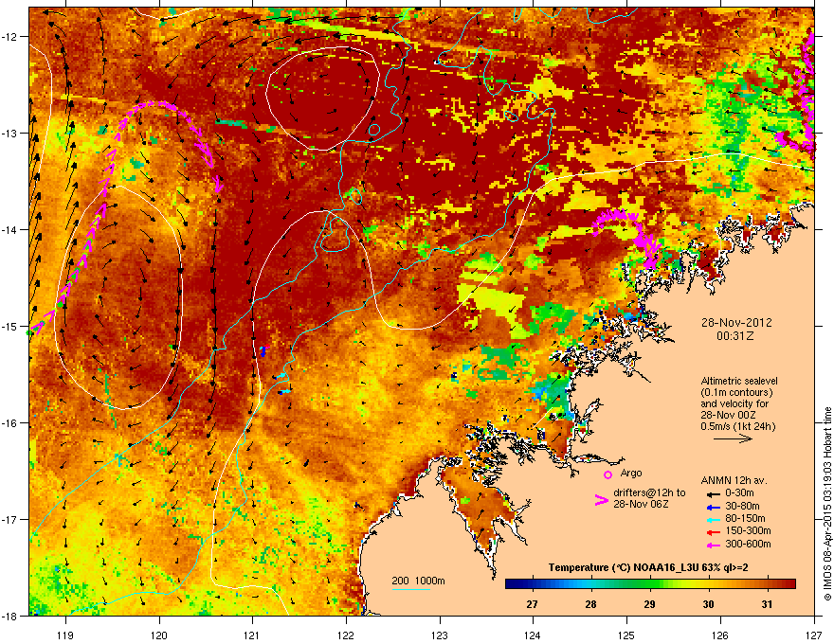Click the '0-30m' depth label
This screenshot has height=644, width=834.
740,493
